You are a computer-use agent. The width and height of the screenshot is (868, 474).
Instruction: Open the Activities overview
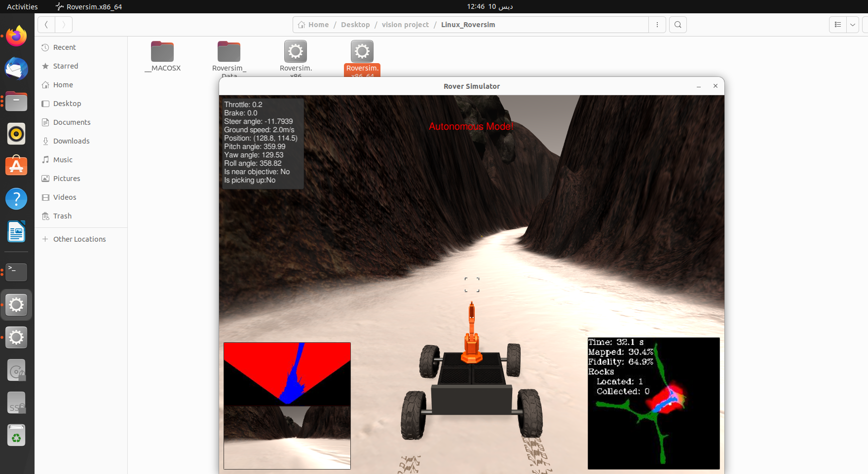click(22, 6)
